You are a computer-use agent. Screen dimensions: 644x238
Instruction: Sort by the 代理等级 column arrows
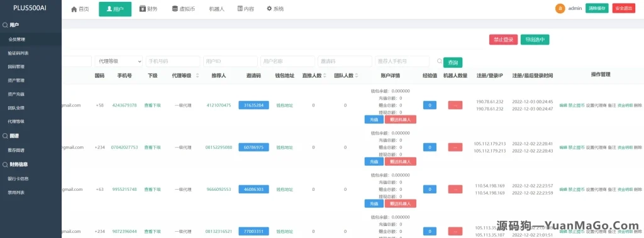click(x=197, y=76)
